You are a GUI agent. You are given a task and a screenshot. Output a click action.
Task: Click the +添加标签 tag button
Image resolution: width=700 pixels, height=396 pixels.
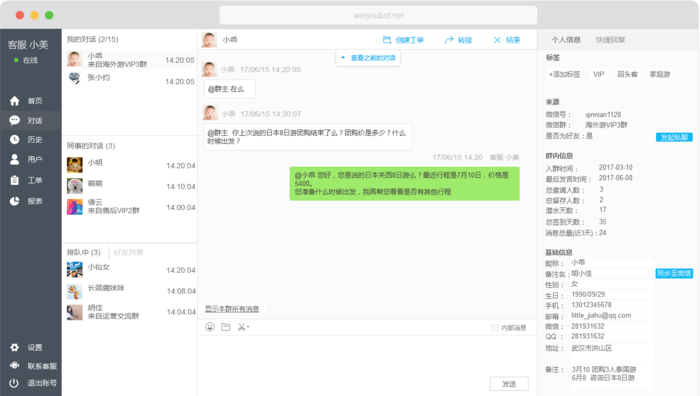564,75
